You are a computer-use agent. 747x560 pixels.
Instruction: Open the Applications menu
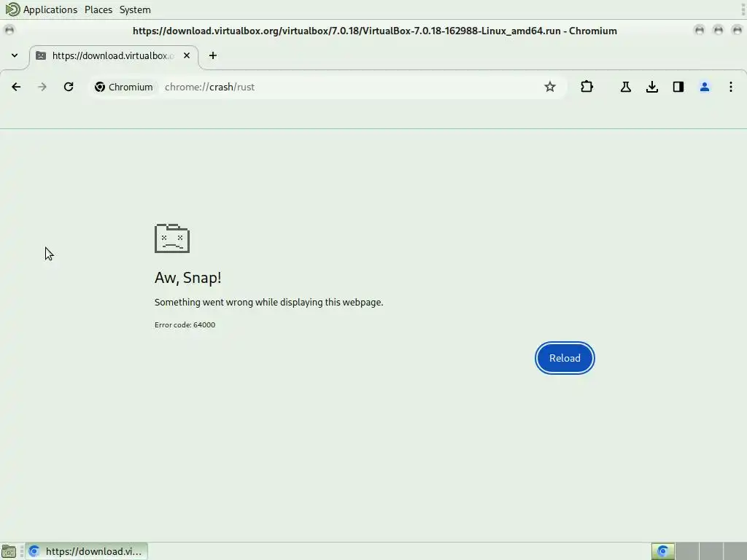click(50, 9)
